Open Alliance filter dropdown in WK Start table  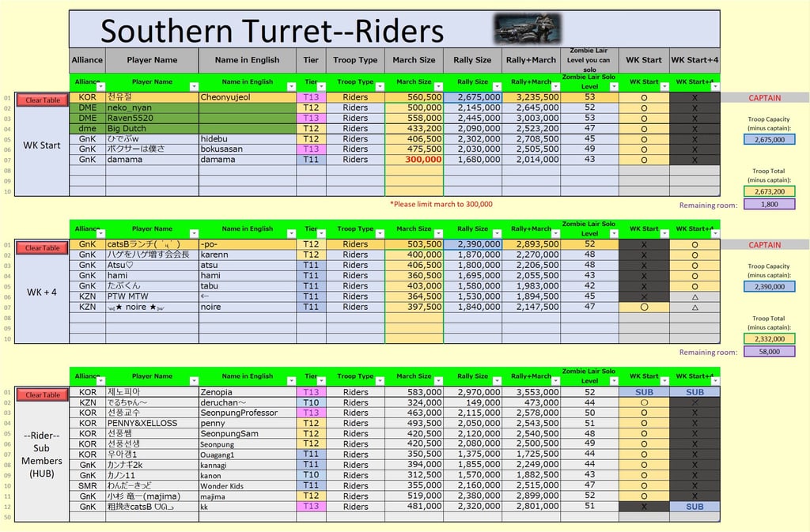click(x=100, y=87)
